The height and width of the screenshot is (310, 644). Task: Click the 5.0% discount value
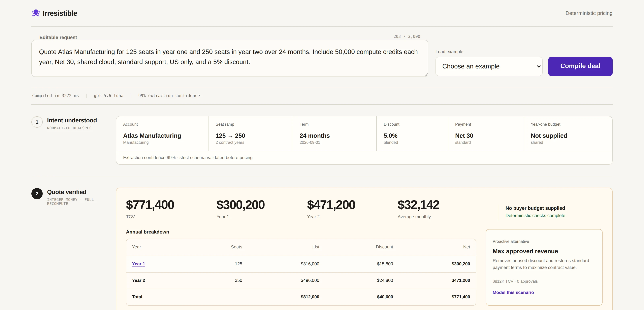pyautogui.click(x=390, y=135)
